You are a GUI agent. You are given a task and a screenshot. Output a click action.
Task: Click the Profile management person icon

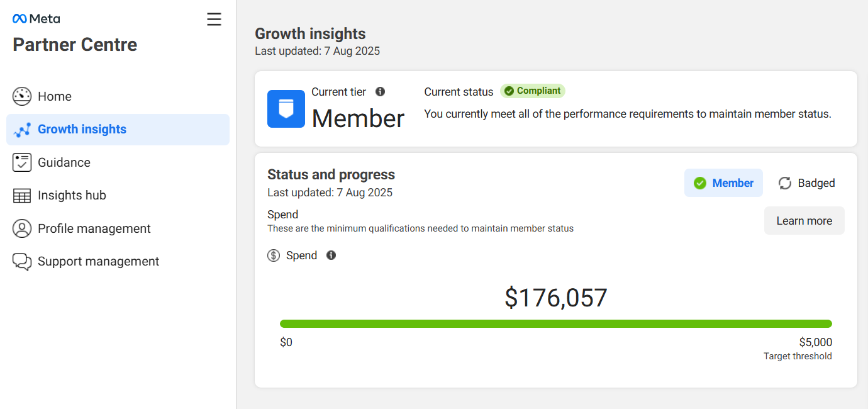click(x=22, y=228)
